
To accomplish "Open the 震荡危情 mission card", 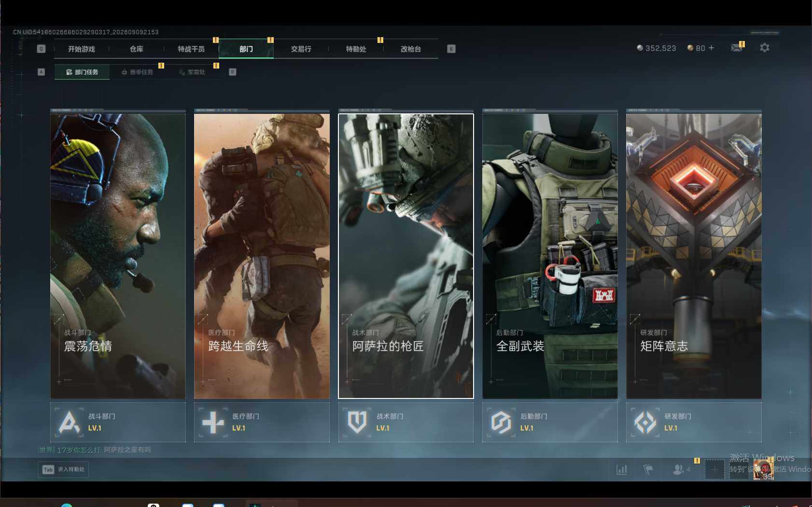I will pyautogui.click(x=118, y=256).
